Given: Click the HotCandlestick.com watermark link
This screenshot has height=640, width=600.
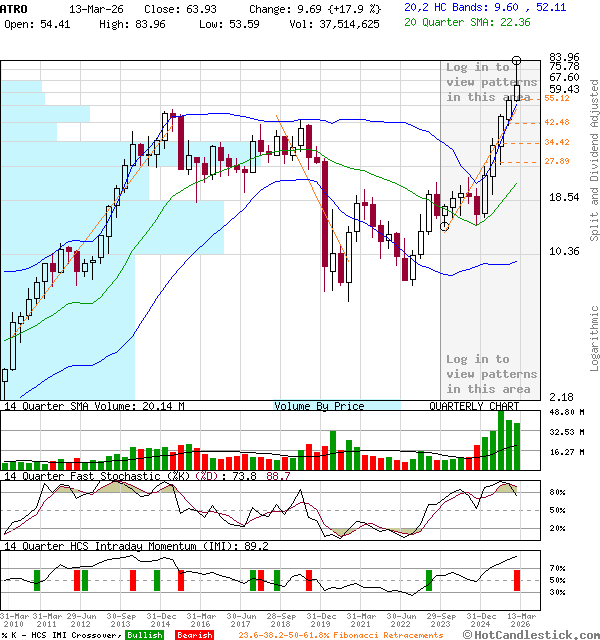Looking at the screenshot, I should click(x=530, y=634).
